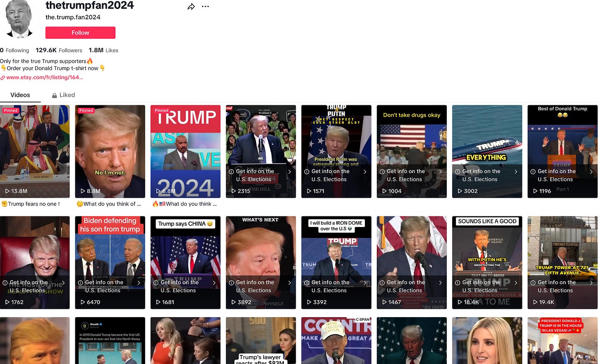Open 'Don't take drugs okay' video
The width and height of the screenshot is (599, 364).
[412, 151]
